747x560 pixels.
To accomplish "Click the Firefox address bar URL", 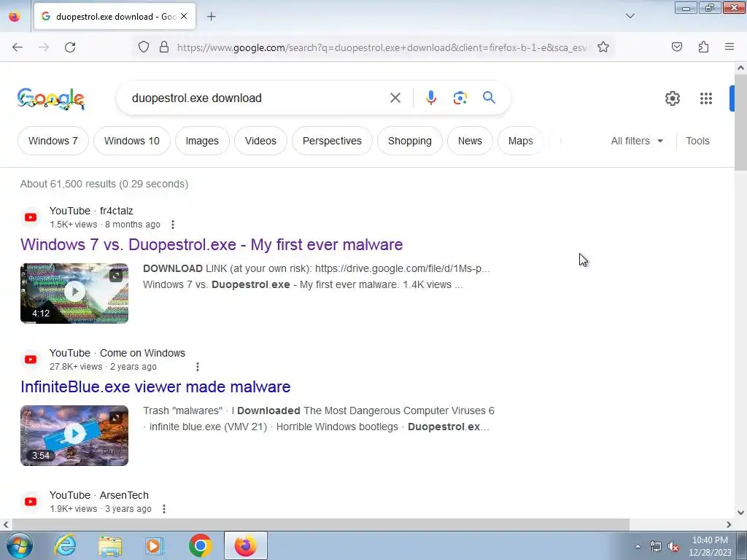I will (381, 47).
